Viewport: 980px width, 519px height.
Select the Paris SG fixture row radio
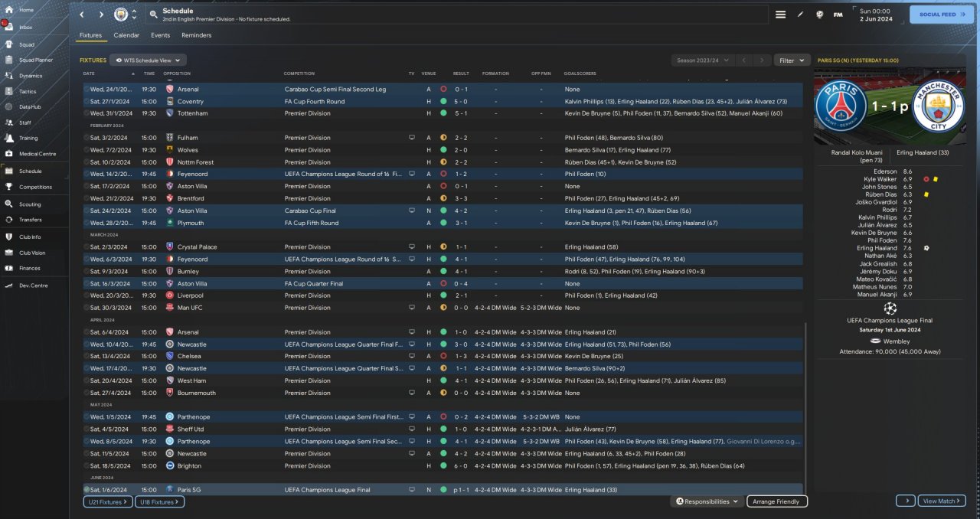[x=87, y=490]
